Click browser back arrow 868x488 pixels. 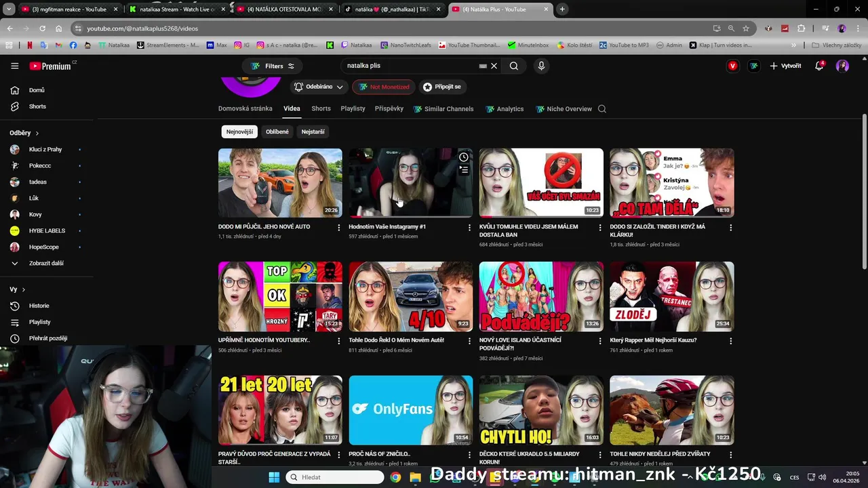pyautogui.click(x=9, y=28)
